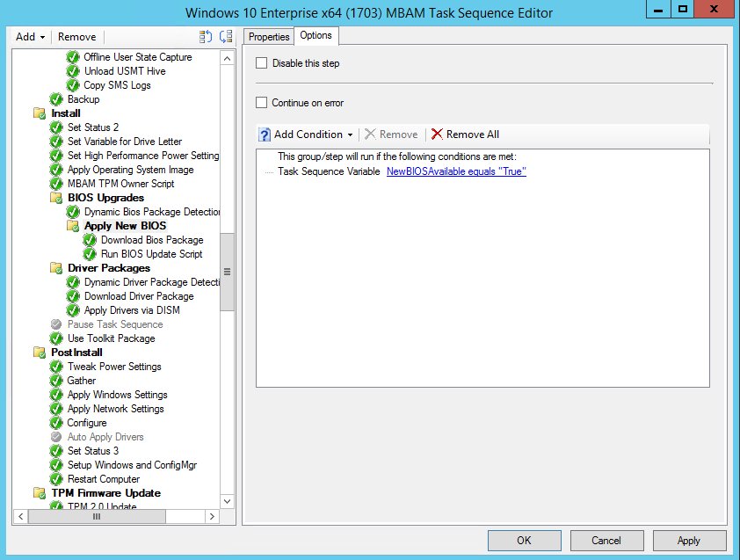
Task: Click the green check icon beside Download Bios Package
Action: coord(90,240)
